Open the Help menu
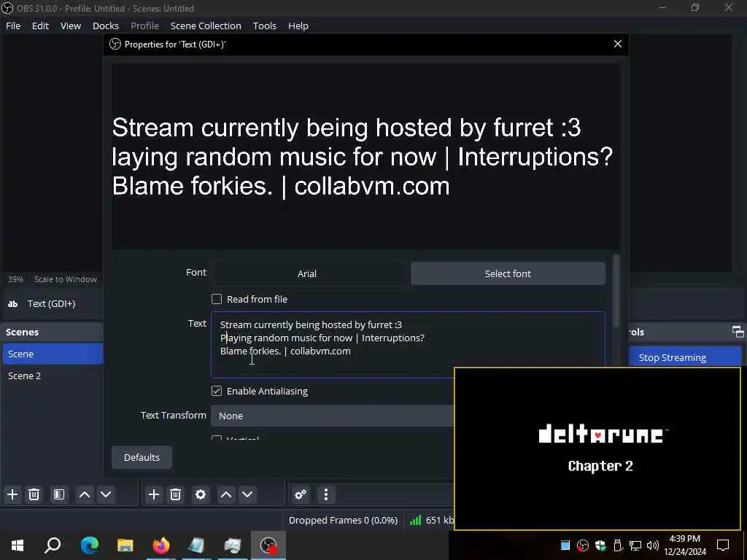This screenshot has width=747, height=560. click(298, 26)
